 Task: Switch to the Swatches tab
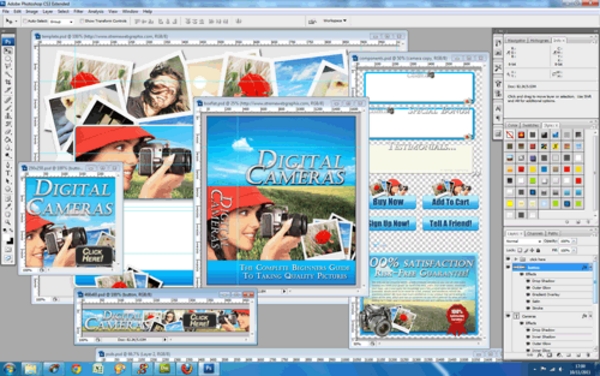(530, 125)
